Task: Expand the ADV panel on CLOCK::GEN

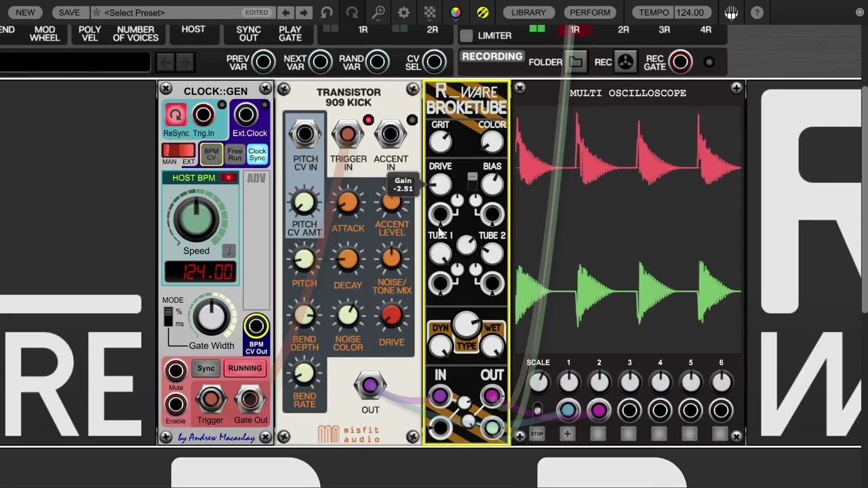Action: (256, 178)
